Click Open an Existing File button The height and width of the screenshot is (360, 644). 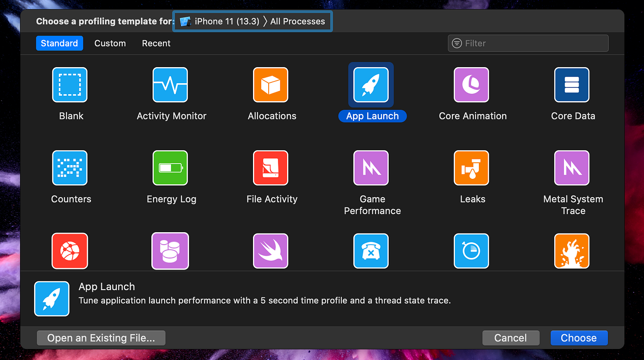pyautogui.click(x=101, y=338)
